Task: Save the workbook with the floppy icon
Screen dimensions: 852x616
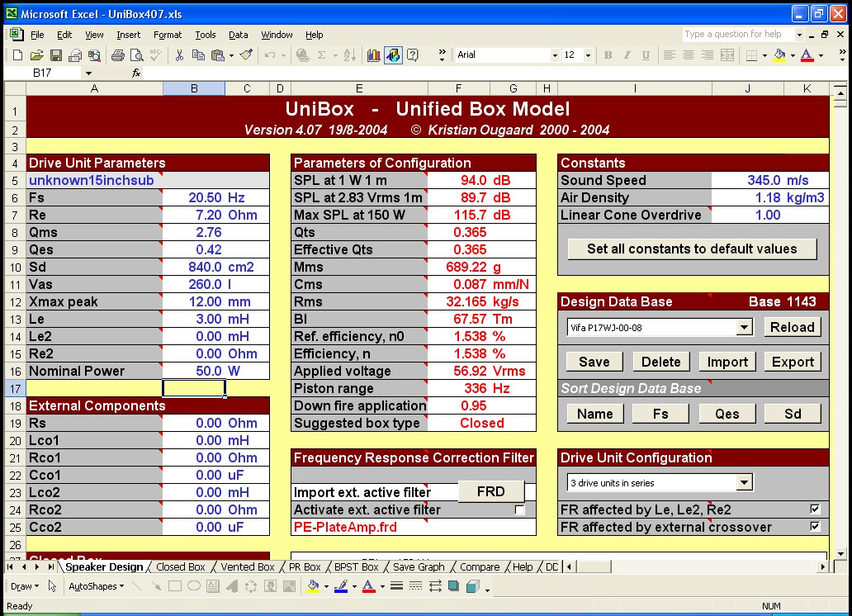Action: pos(56,55)
